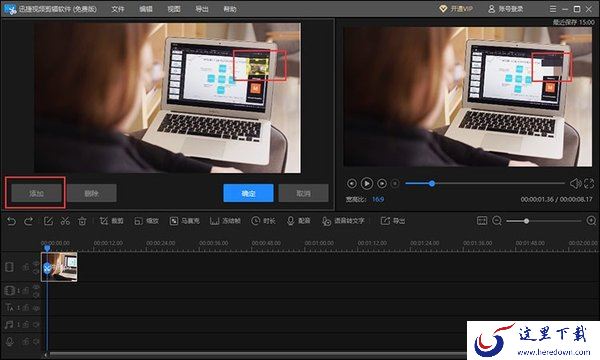Lock the music track
600x360 pixels.
point(26,324)
